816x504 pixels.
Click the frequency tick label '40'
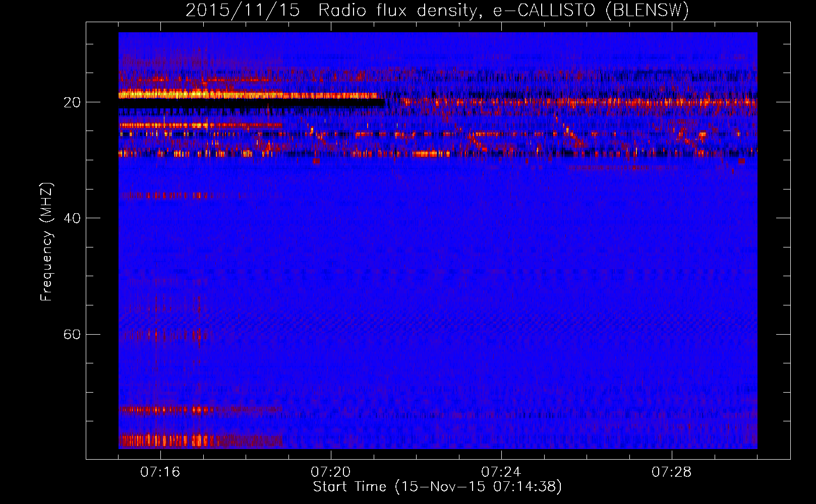[x=72, y=218]
